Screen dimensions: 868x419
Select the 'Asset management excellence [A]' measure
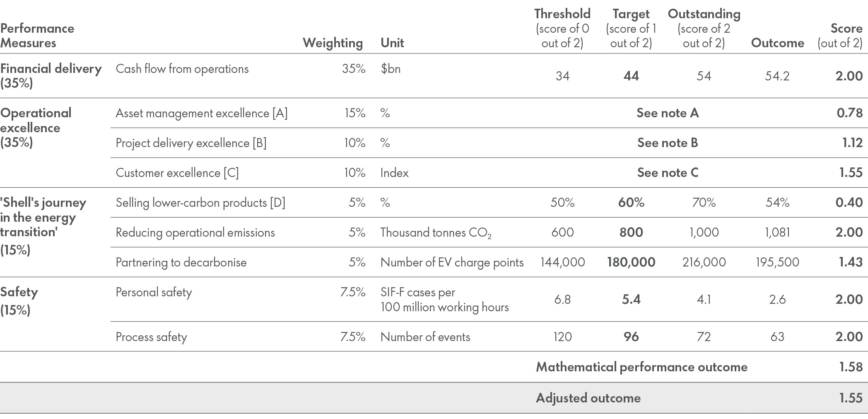(x=201, y=113)
